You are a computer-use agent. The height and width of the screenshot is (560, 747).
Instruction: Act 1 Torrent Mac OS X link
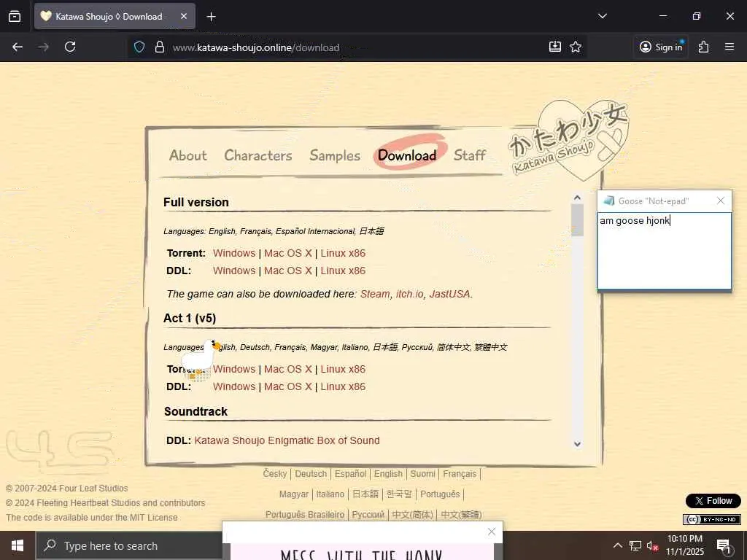tap(288, 369)
